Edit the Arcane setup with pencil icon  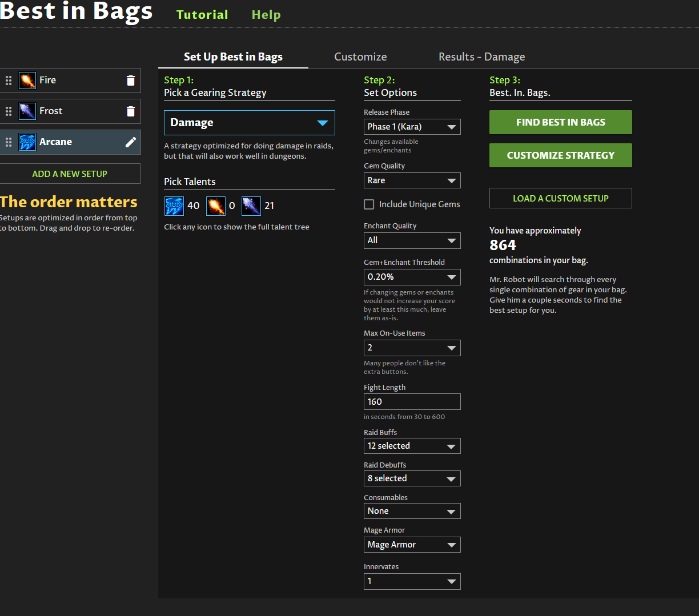pos(131,142)
